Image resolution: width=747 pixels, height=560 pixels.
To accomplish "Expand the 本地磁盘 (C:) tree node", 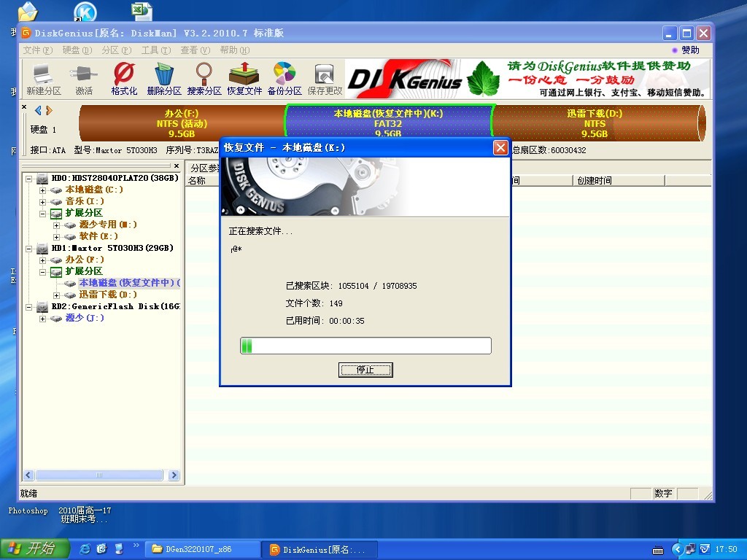I will (42, 190).
